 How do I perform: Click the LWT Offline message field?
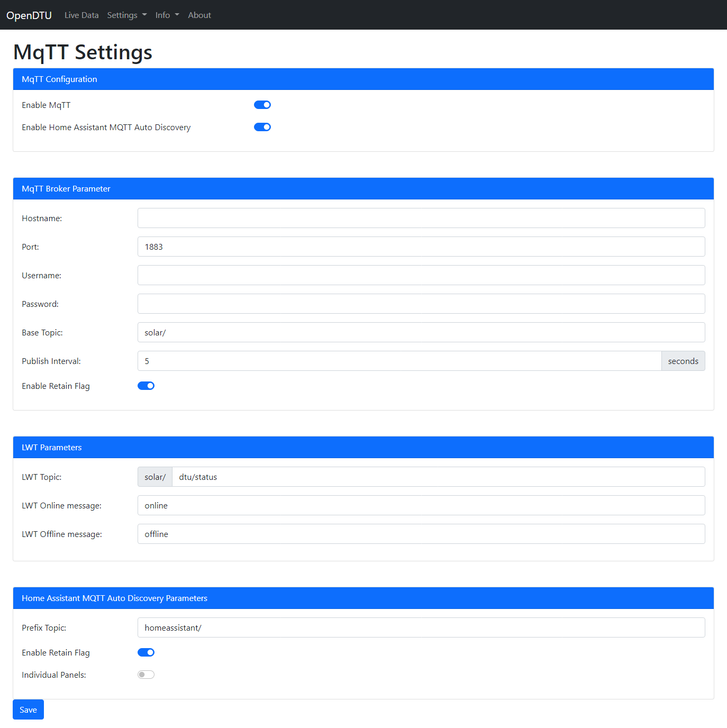[x=421, y=534]
